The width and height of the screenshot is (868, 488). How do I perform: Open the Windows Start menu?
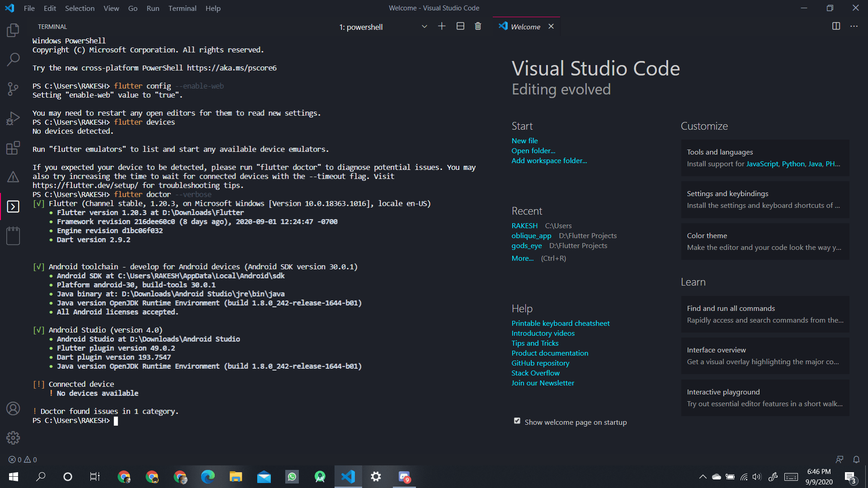[x=14, y=477]
